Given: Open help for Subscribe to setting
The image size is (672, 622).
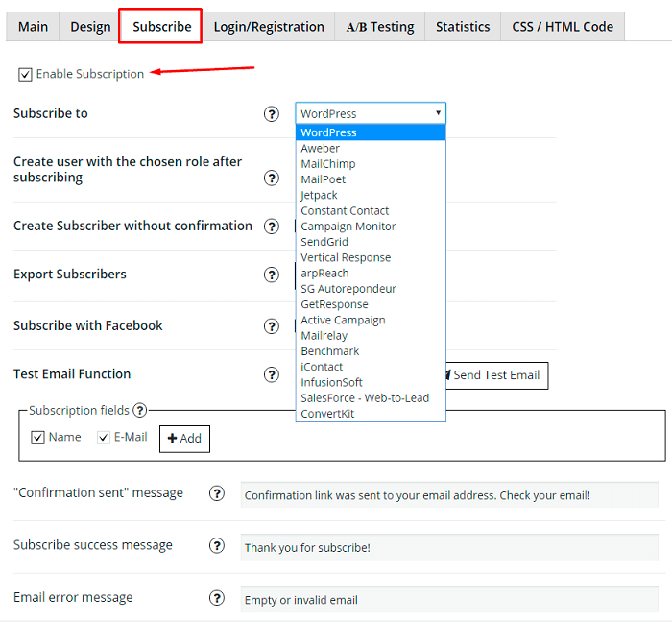Looking at the screenshot, I should [272, 114].
